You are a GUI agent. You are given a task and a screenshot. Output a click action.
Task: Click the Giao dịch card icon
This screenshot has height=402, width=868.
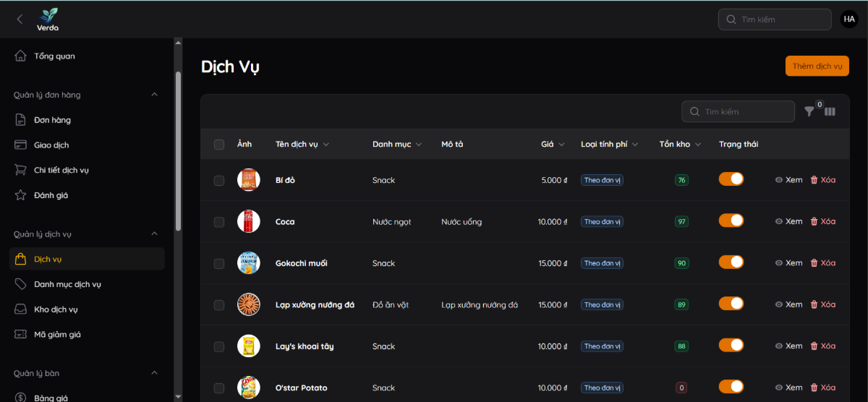(x=20, y=145)
